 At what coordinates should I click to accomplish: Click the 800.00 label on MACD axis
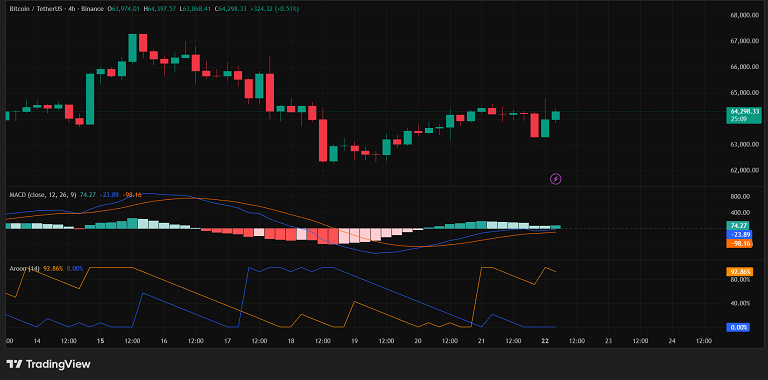click(x=740, y=197)
